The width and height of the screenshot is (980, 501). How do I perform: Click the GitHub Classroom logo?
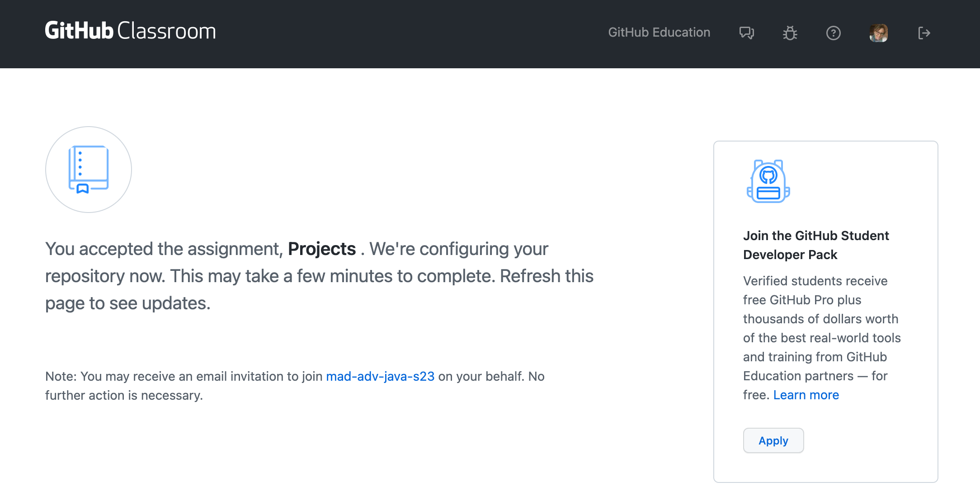click(x=130, y=31)
